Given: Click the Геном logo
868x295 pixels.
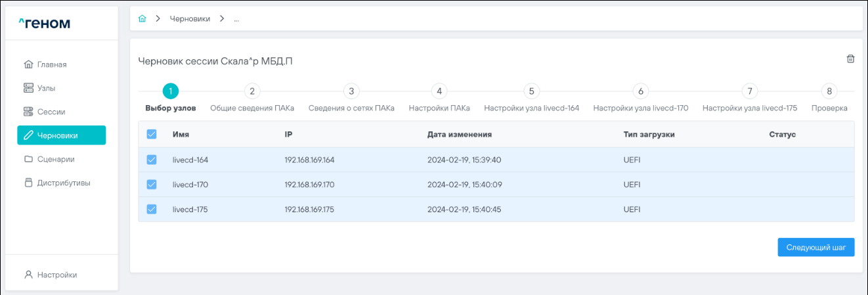Looking at the screenshot, I should (x=44, y=24).
